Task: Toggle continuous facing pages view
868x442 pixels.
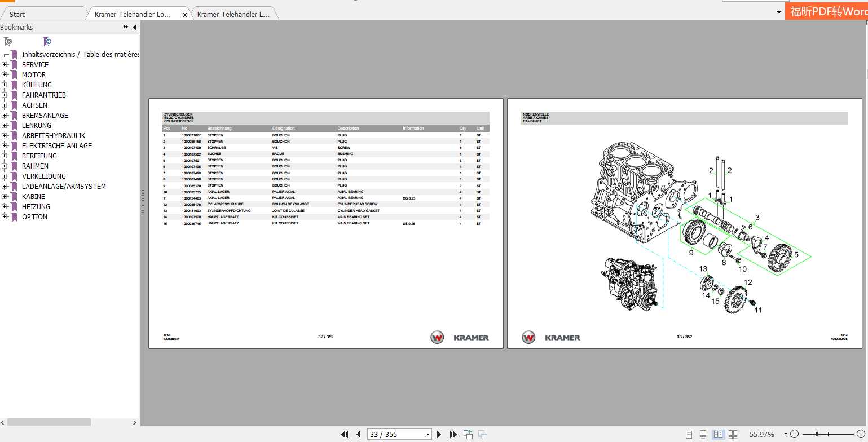Action: pos(733,434)
